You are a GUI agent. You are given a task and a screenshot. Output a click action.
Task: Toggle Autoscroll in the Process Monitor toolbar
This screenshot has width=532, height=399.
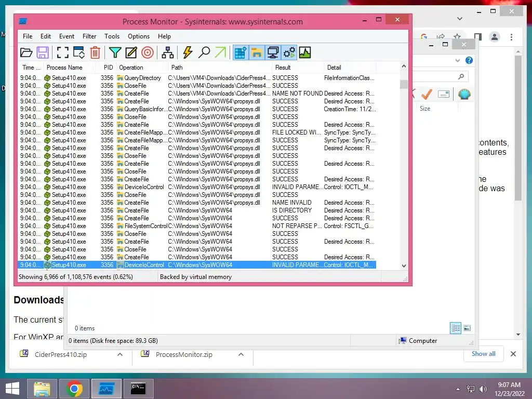pos(79,52)
